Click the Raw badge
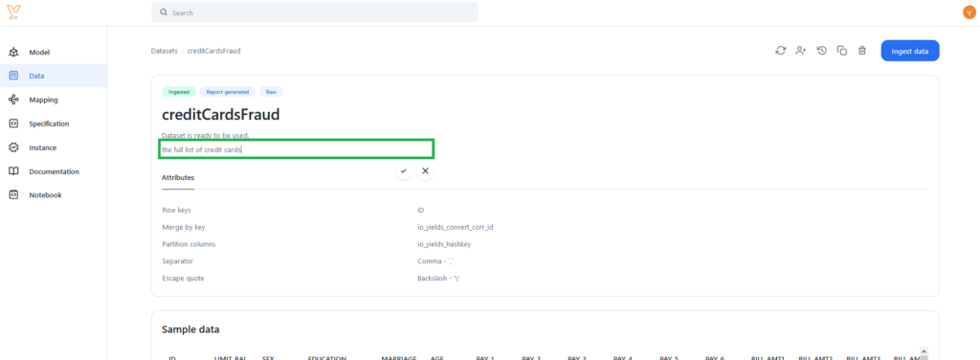Image resolution: width=980 pixels, height=360 pixels. [x=271, y=92]
